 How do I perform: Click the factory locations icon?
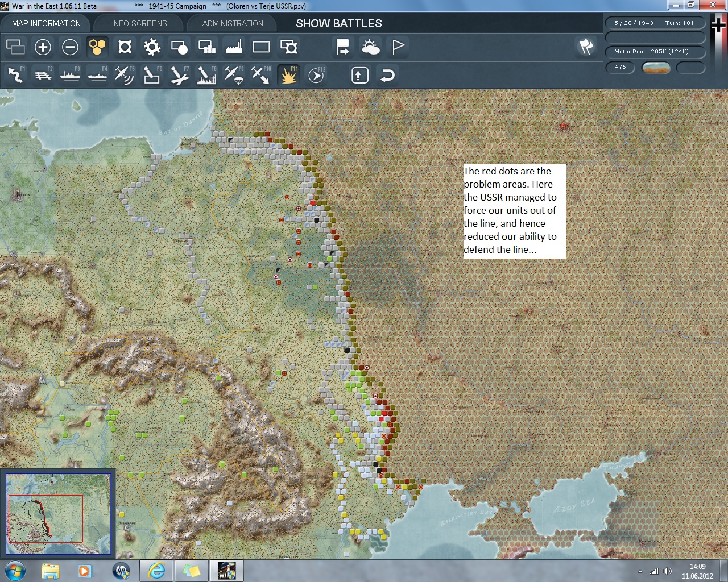click(234, 47)
